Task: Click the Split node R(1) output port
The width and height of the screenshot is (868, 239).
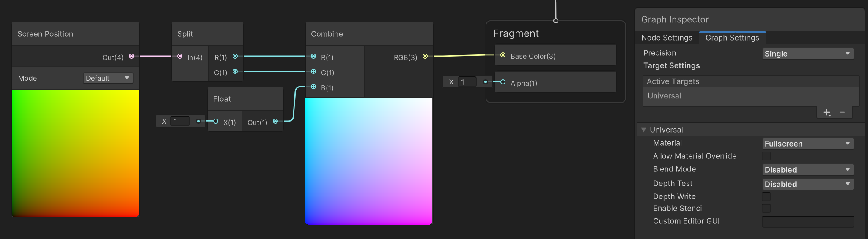Action: (x=235, y=56)
